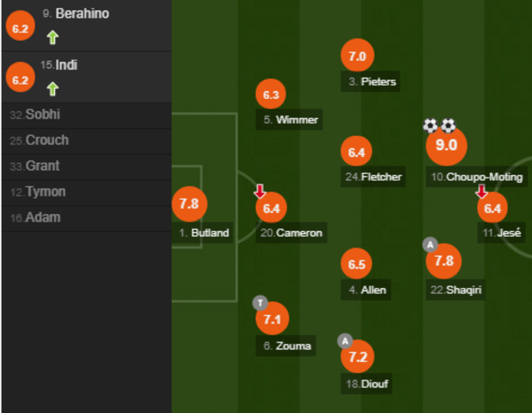This screenshot has width=532, height=413.
Task: Open Choupo-Moting's 9.0 rating circle
Action: pos(446,145)
